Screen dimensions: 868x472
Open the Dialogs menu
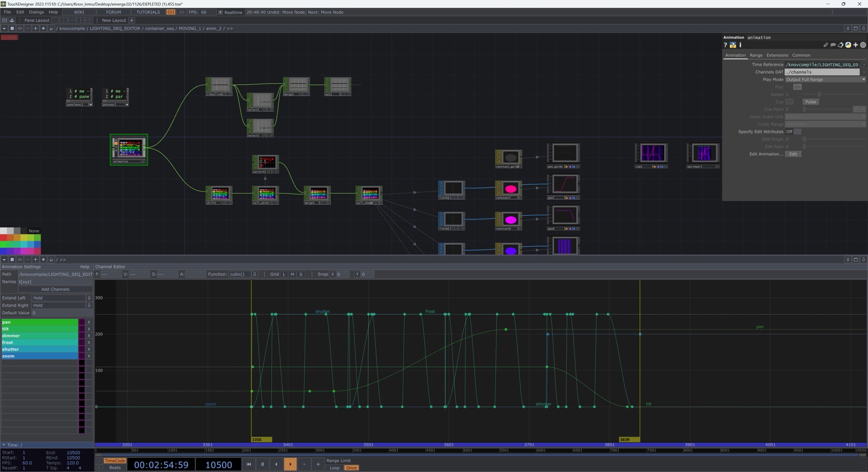36,12
